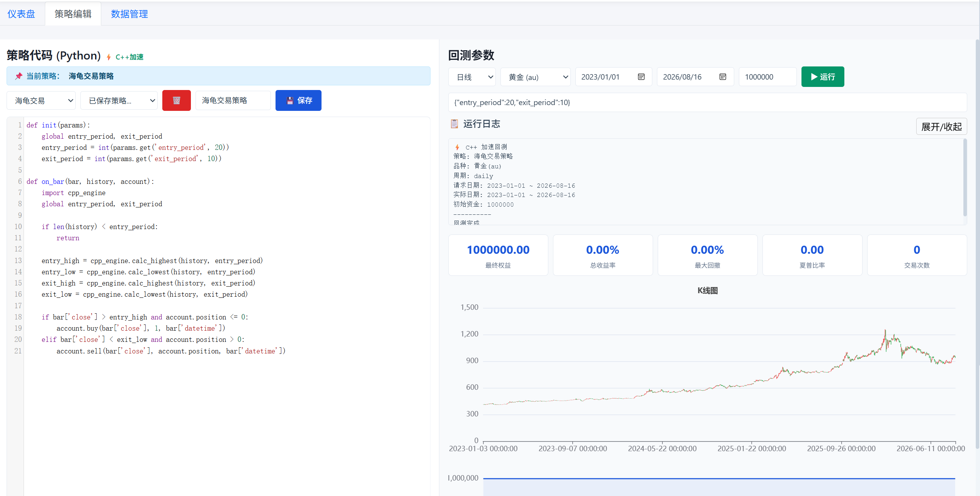Click the 运行日志 clipboard icon
This screenshot has height=496, width=980.
pos(454,124)
